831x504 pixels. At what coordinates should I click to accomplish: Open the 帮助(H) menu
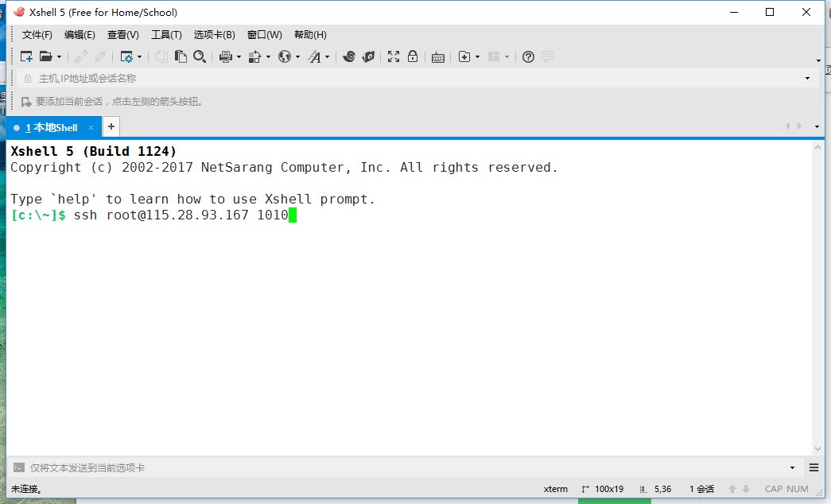tap(310, 35)
